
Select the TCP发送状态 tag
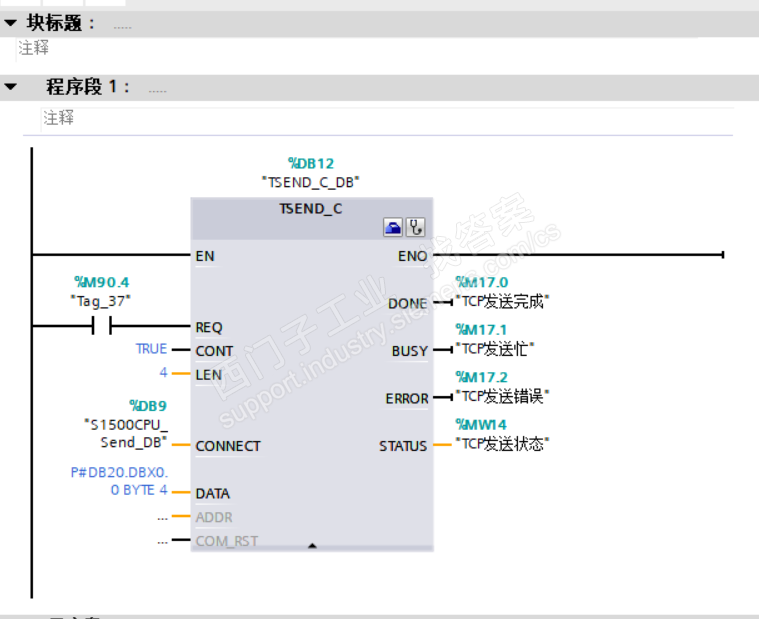(x=502, y=444)
